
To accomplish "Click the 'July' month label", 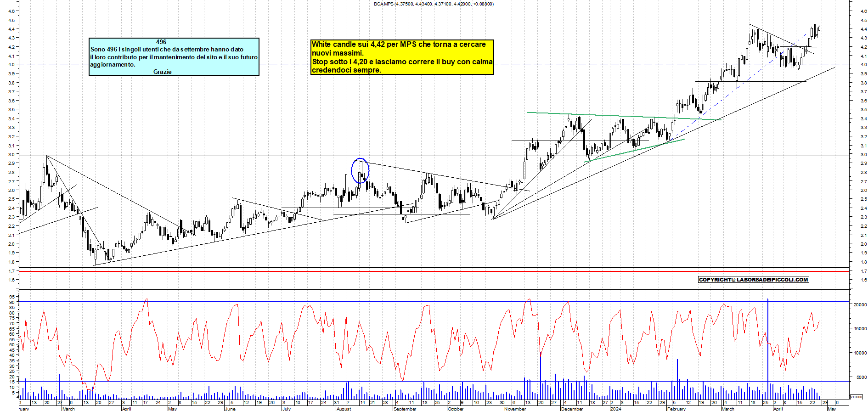I will coord(286,409).
